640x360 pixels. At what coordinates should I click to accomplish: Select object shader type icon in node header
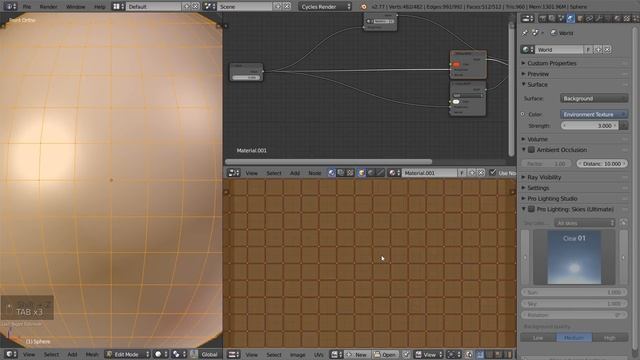coord(362,173)
